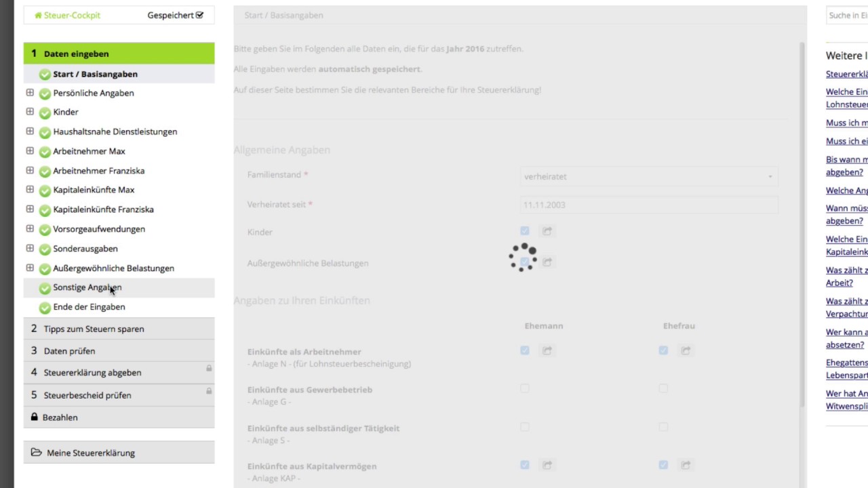Toggle Ehefrau Einkünfte als Arbeitnehmer checkbox
Viewport: 868px width, 488px height.
click(x=663, y=350)
